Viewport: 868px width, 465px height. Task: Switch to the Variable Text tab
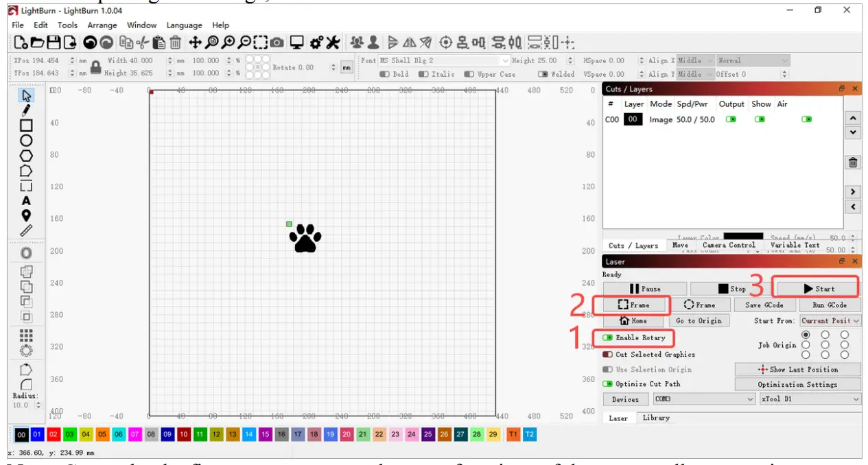pos(795,245)
